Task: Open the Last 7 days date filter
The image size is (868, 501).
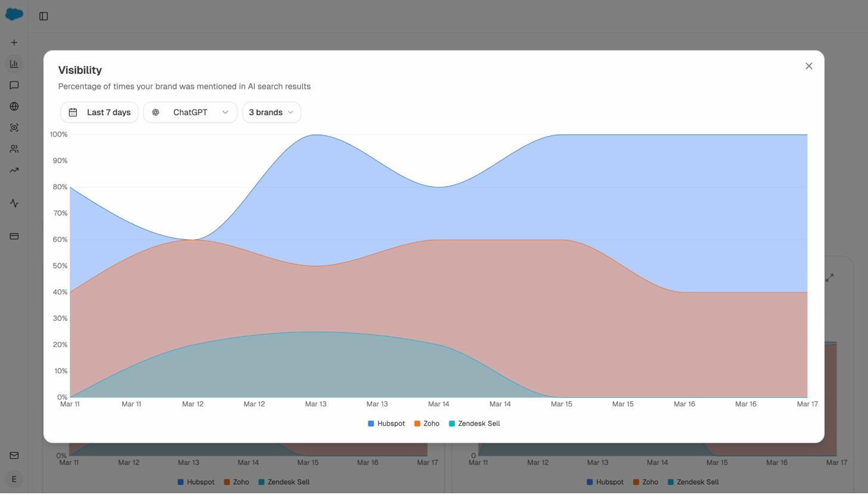Action: click(100, 112)
